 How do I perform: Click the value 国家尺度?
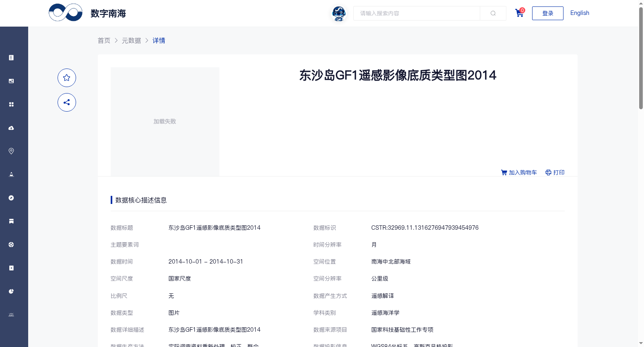[x=180, y=278]
